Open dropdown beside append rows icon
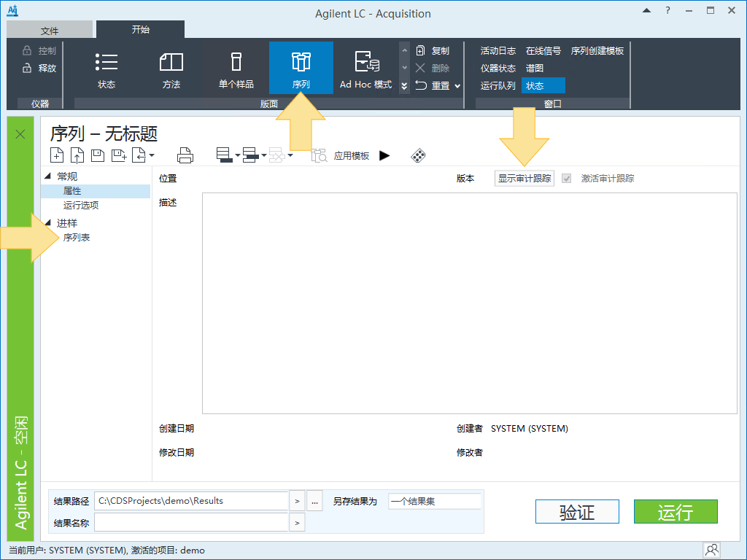This screenshot has height=560, width=747. [264, 155]
